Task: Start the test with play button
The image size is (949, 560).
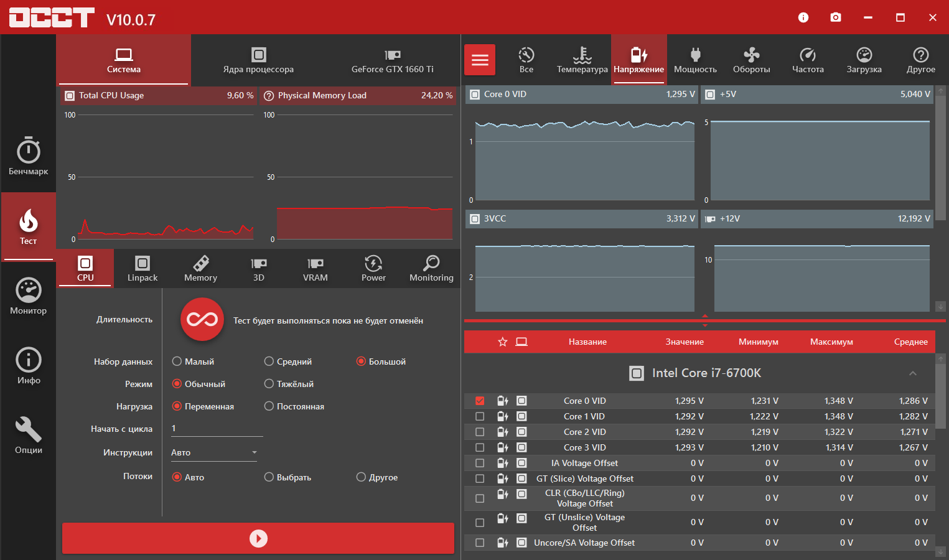Action: (x=258, y=538)
